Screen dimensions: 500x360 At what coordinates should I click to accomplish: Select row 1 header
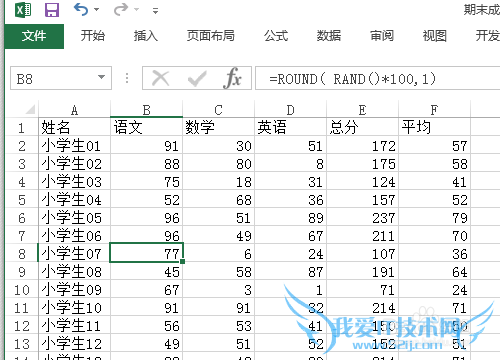[x=22, y=128]
